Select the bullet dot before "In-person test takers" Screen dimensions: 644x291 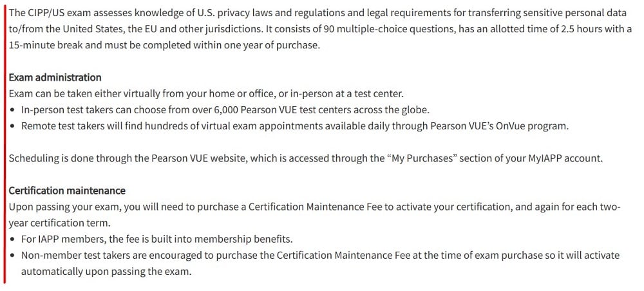[x=13, y=110]
